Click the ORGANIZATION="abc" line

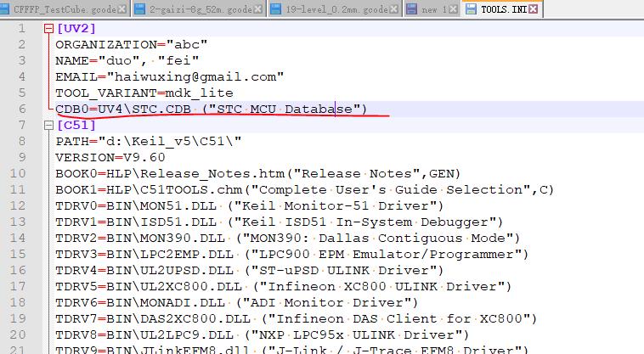click(132, 44)
